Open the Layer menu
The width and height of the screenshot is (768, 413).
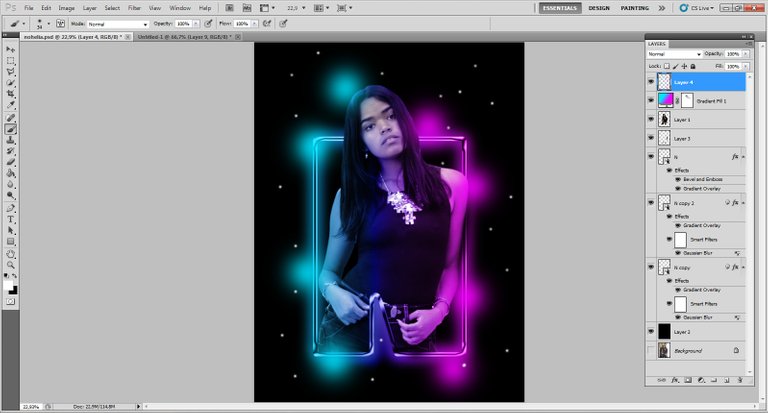(90, 8)
